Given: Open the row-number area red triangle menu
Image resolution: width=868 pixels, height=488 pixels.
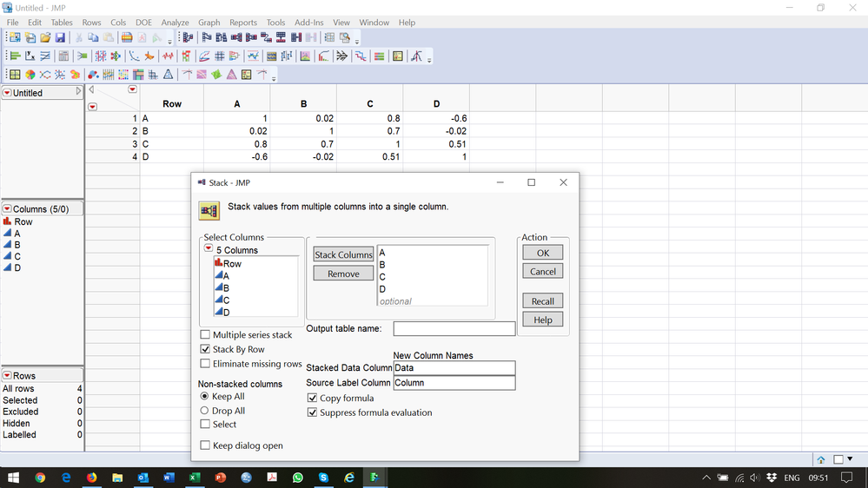Looking at the screenshot, I should pos(92,106).
